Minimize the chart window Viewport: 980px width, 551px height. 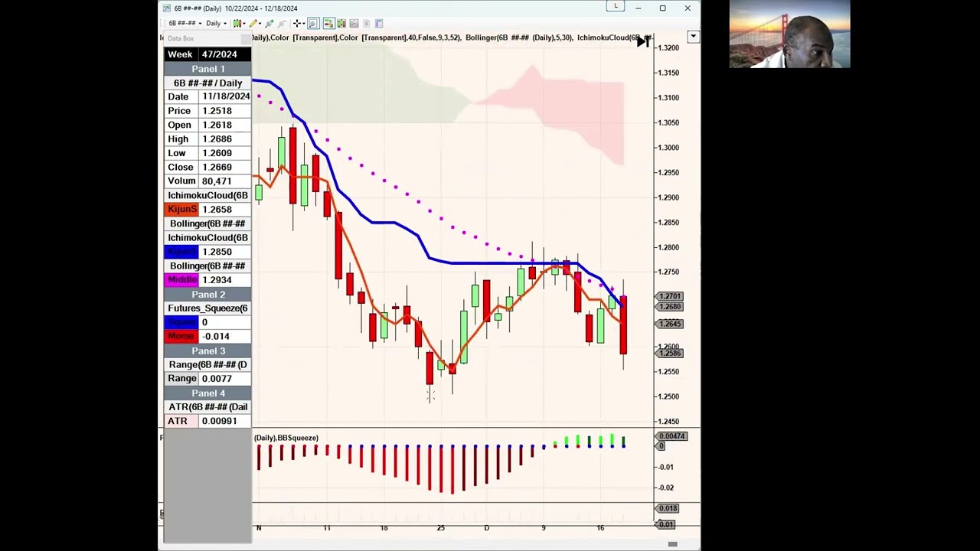pyautogui.click(x=639, y=8)
